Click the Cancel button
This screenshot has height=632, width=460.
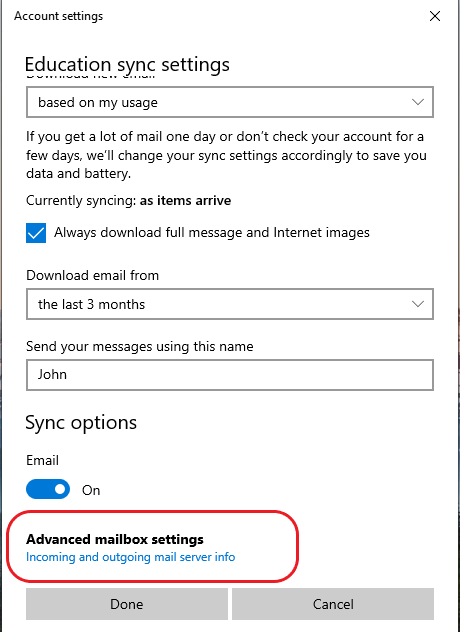coord(333,604)
